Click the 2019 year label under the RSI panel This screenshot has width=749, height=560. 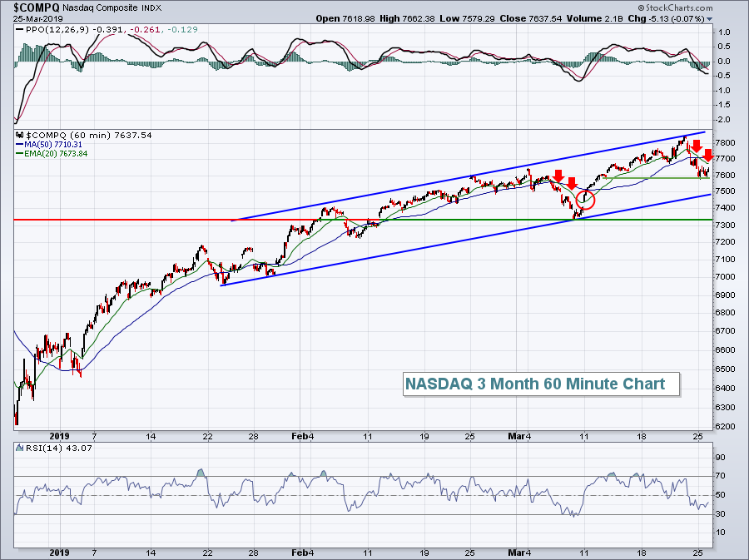point(60,553)
